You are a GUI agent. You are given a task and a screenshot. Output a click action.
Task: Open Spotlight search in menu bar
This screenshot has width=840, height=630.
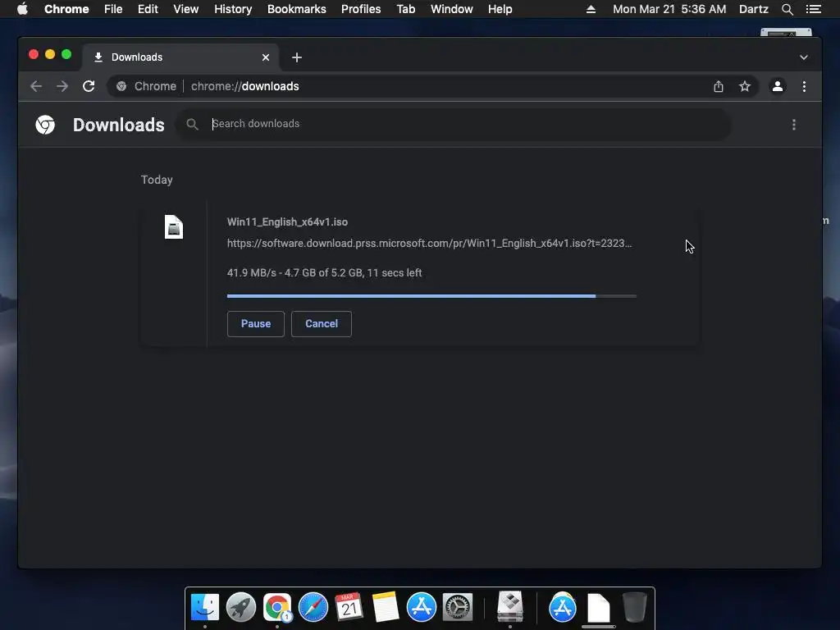[x=787, y=9]
